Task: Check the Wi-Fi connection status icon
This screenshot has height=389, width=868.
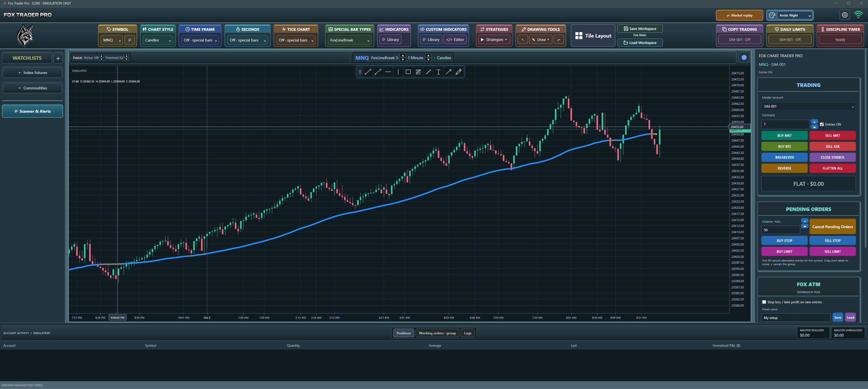Action: click(x=858, y=15)
